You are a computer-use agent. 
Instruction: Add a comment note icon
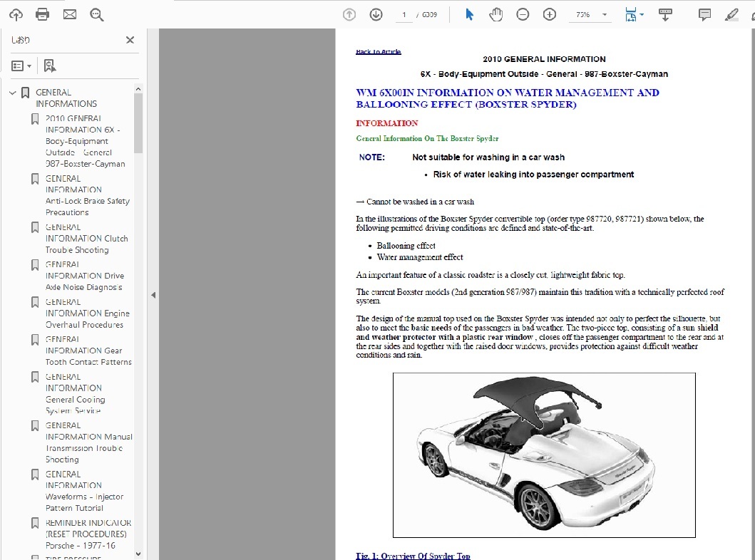704,15
